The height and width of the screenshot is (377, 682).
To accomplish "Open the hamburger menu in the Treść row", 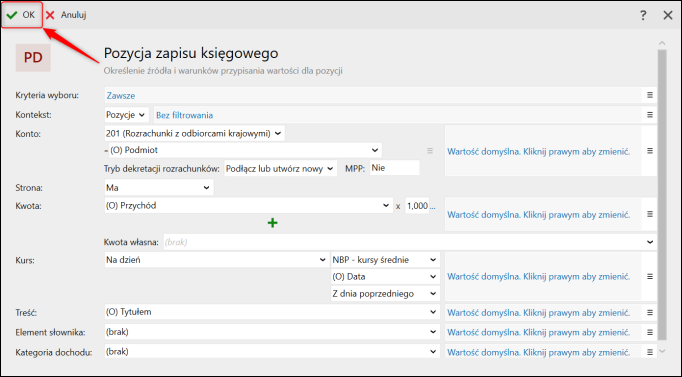I will point(650,312).
